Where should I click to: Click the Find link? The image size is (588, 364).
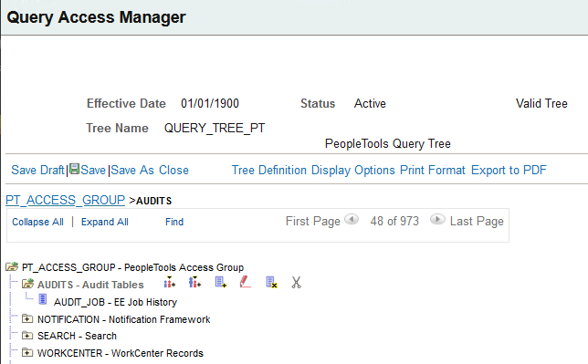pyautogui.click(x=174, y=222)
